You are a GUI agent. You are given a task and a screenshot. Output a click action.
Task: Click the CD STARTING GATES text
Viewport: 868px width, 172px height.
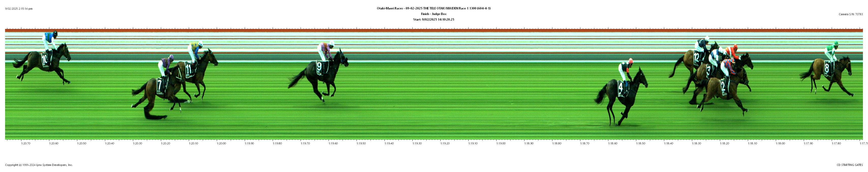click(849, 165)
